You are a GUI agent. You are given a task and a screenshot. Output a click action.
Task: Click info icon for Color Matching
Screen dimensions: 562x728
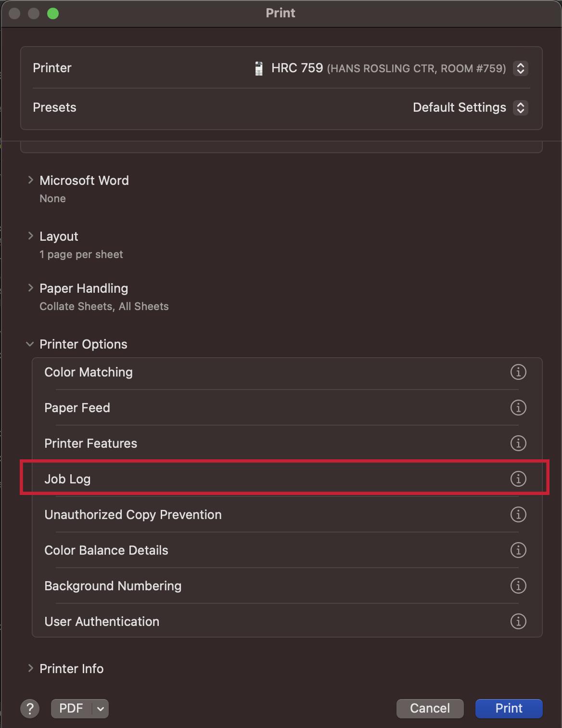tap(518, 372)
